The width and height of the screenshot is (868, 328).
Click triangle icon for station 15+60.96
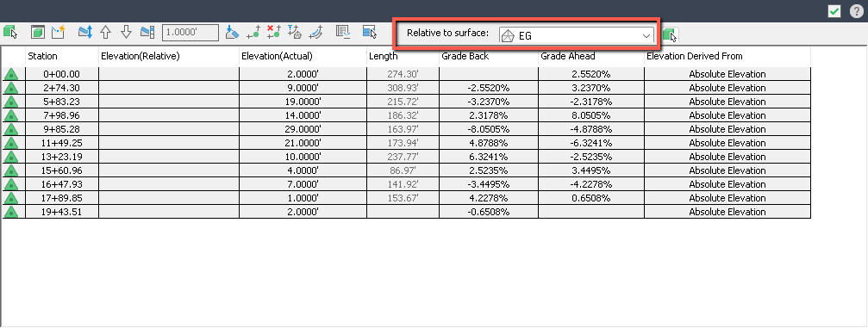click(x=10, y=170)
